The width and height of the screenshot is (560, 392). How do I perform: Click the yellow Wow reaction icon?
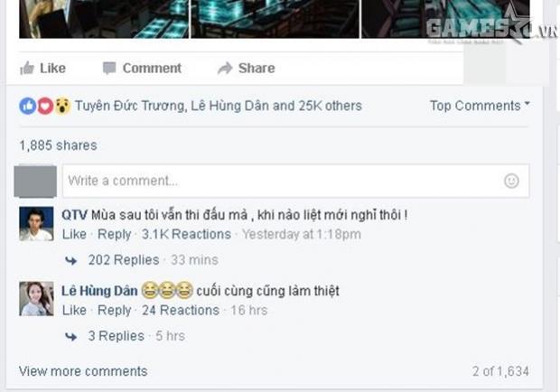tap(62, 106)
